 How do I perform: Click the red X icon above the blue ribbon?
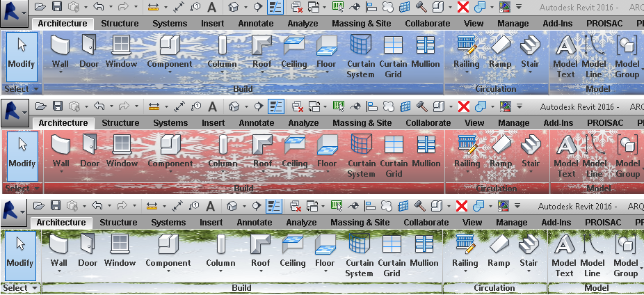pos(463,6)
